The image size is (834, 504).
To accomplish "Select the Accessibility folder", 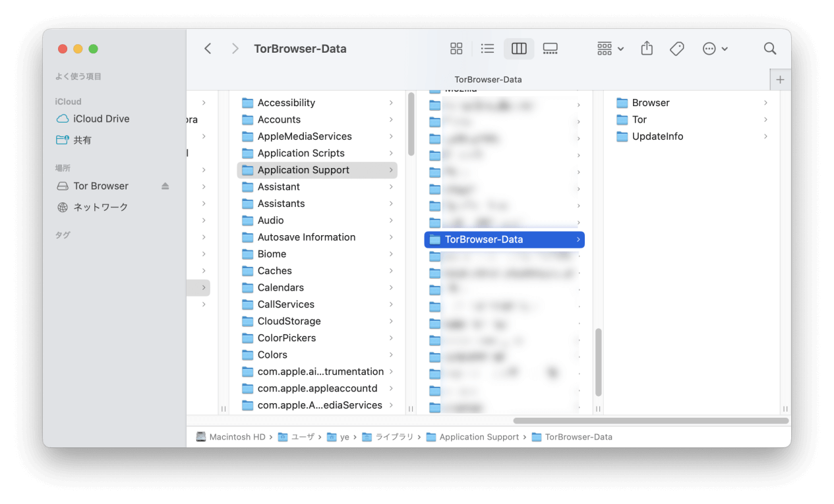I will click(317, 103).
